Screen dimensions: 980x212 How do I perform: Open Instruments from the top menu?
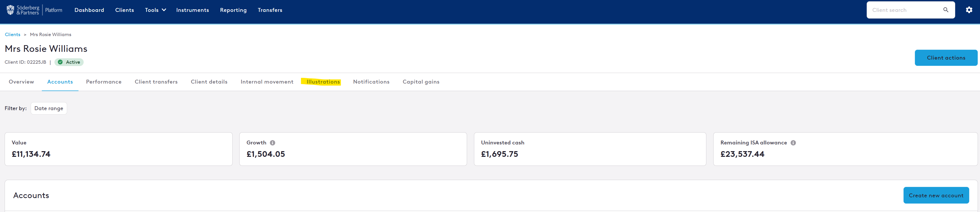tap(193, 10)
